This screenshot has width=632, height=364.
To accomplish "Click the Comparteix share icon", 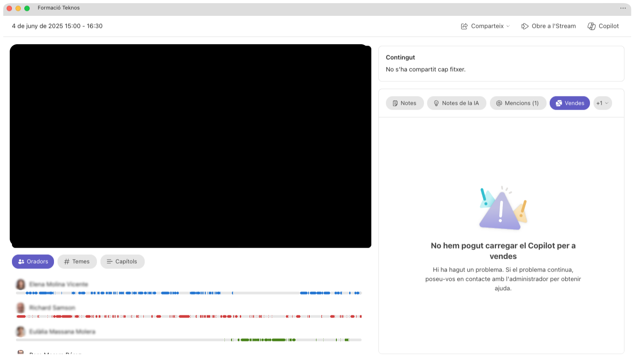I will coord(464,26).
